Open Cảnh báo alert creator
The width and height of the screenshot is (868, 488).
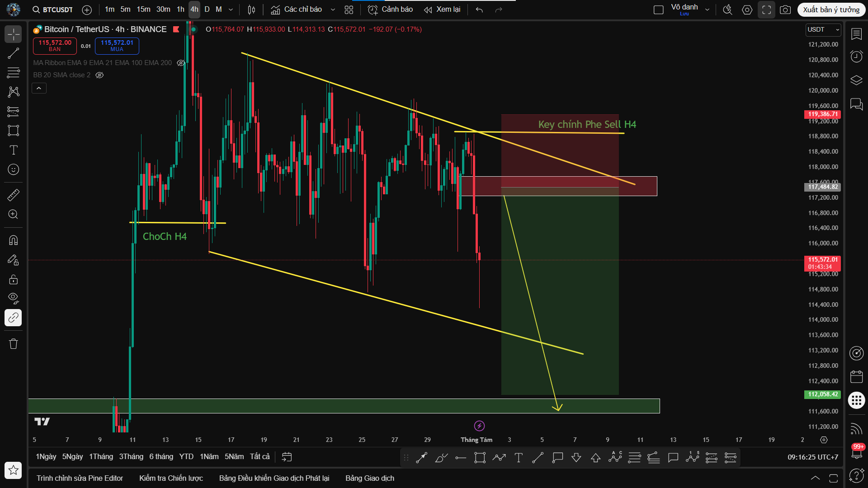(390, 9)
